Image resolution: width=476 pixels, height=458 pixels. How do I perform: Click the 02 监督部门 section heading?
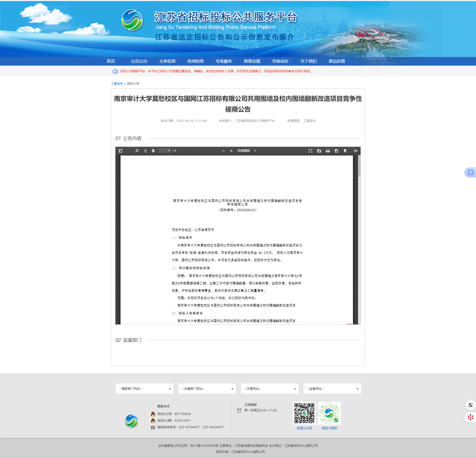pos(128,340)
